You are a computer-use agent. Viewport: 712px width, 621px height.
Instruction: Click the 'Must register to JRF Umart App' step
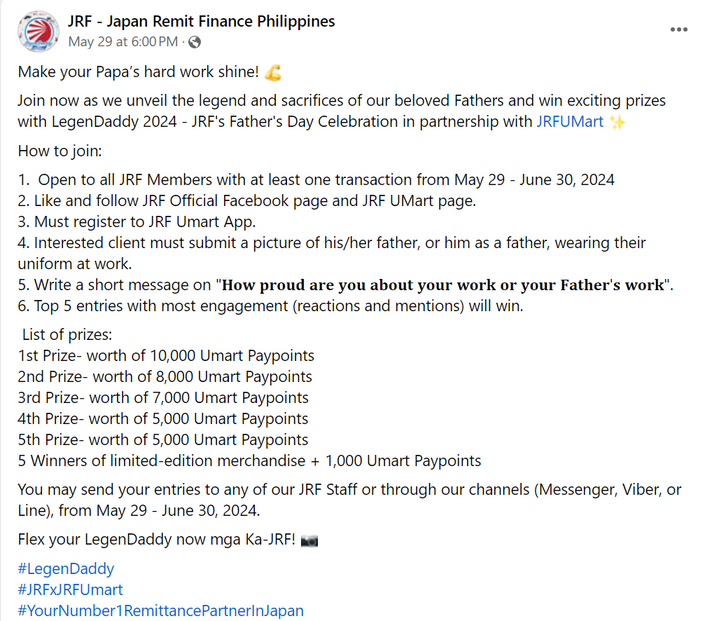[x=137, y=222]
